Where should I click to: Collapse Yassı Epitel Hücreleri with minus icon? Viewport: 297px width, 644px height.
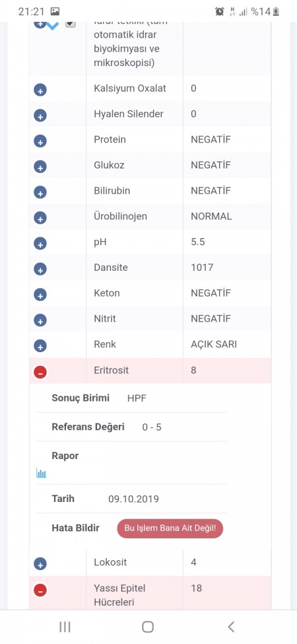point(40,590)
